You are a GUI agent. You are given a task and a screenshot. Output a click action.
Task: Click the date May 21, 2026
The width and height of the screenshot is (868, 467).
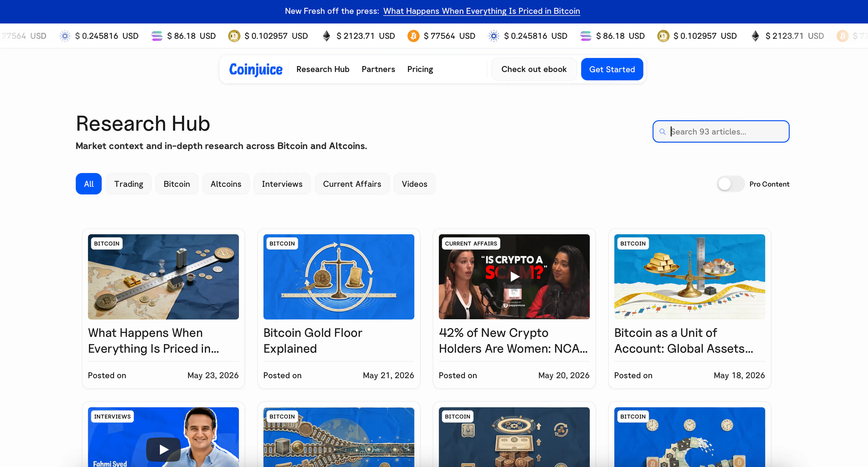coord(388,375)
